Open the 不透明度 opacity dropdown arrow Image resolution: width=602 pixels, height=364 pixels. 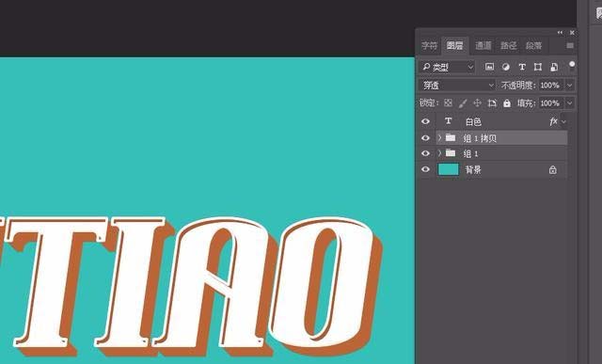tap(570, 86)
